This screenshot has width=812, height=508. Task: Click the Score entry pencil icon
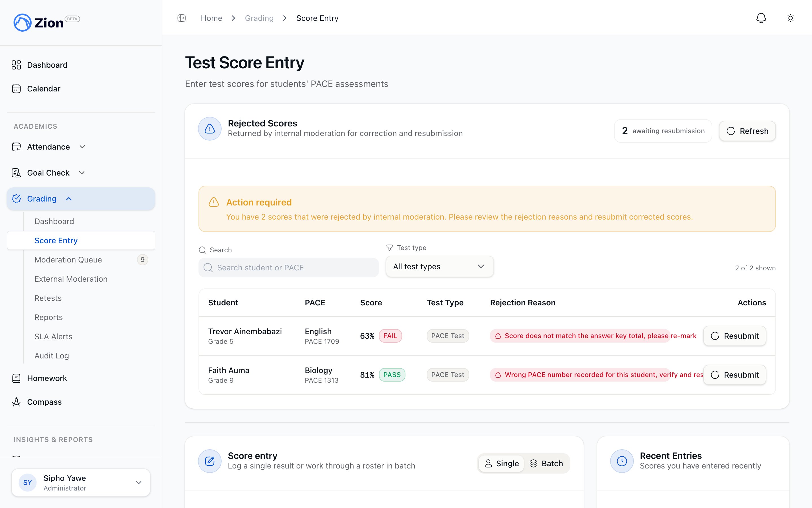[x=210, y=461]
